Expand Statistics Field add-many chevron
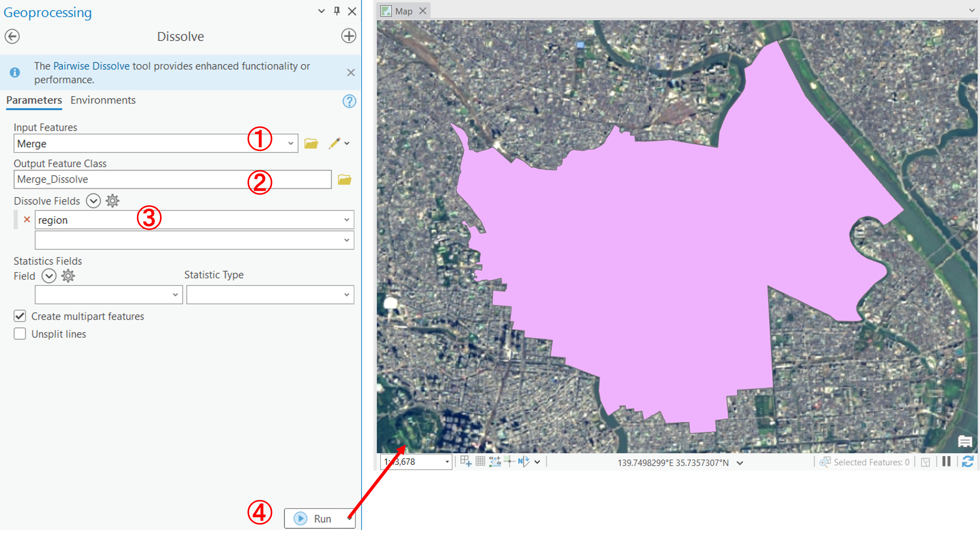The image size is (980, 541). [49, 276]
